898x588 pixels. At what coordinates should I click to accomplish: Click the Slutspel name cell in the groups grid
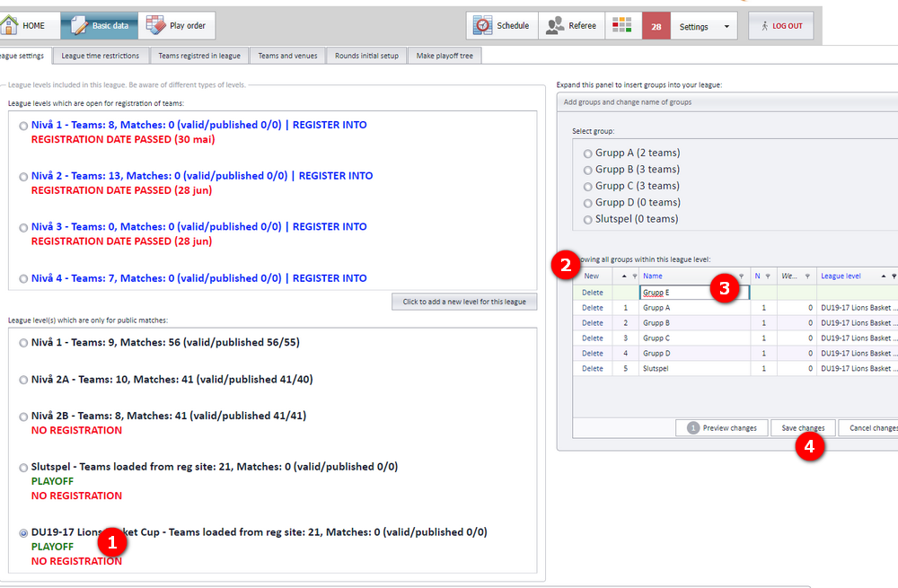point(694,368)
